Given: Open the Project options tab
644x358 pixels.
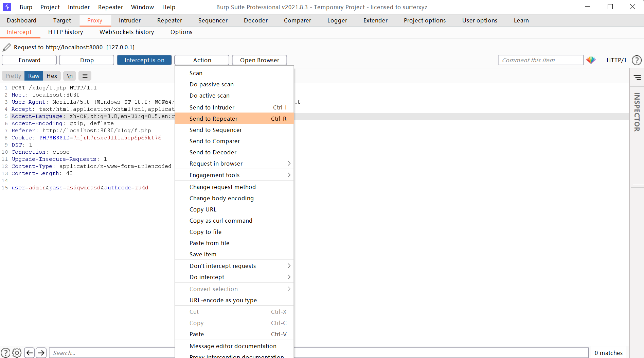Looking at the screenshot, I should pos(425,20).
